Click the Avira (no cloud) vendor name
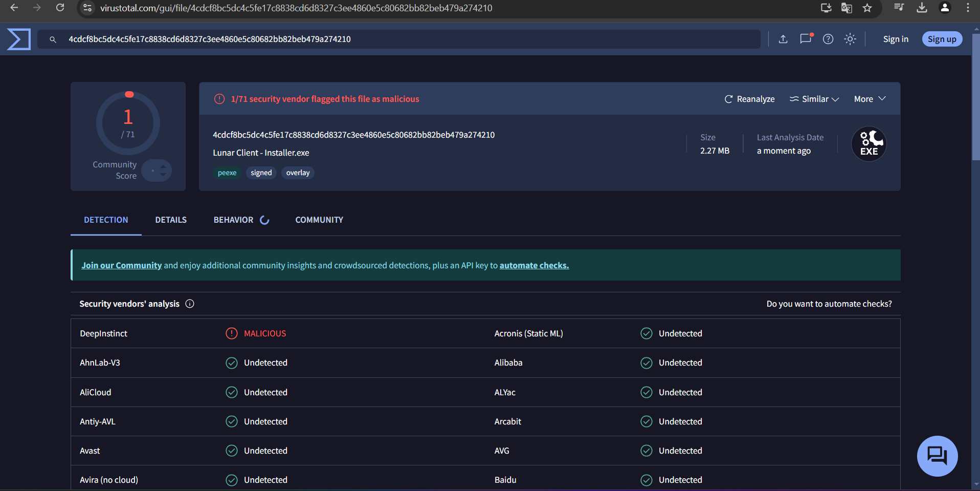Image resolution: width=980 pixels, height=491 pixels. 109,480
